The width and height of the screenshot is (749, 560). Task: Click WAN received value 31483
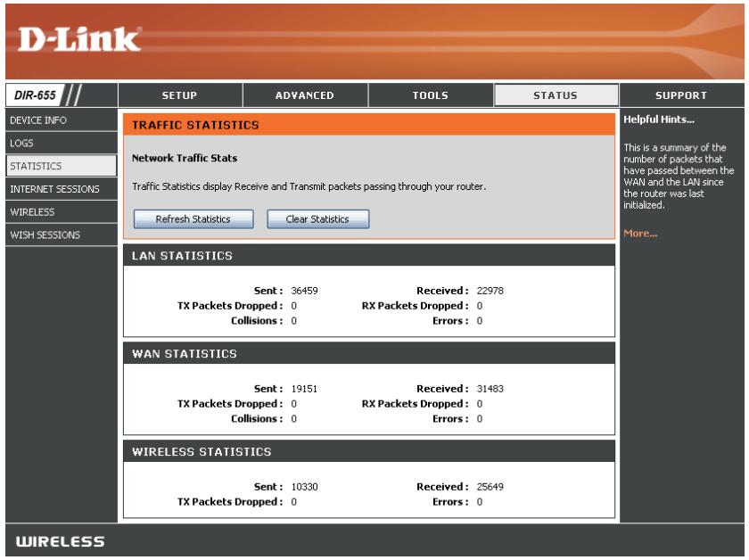[x=490, y=389]
